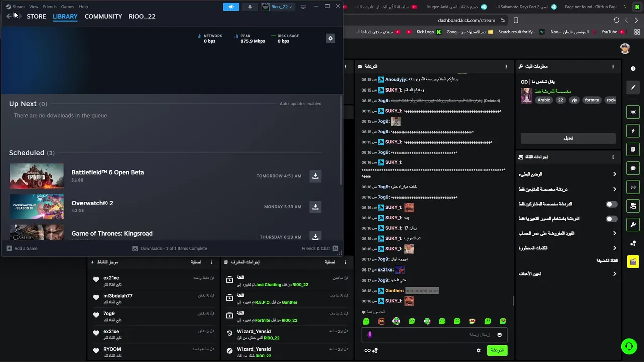Click Kick sidebar chat bubble icon
Viewport: 644px width, 362px height.
pos(633,168)
